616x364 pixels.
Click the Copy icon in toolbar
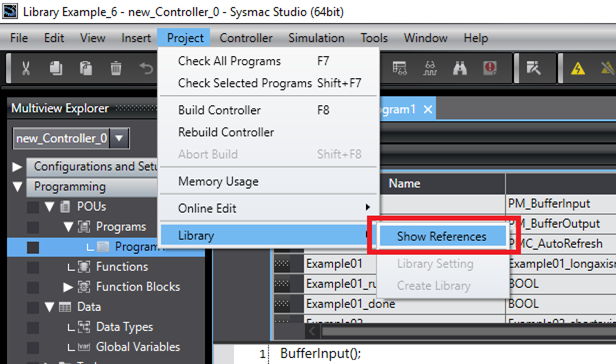(56, 68)
